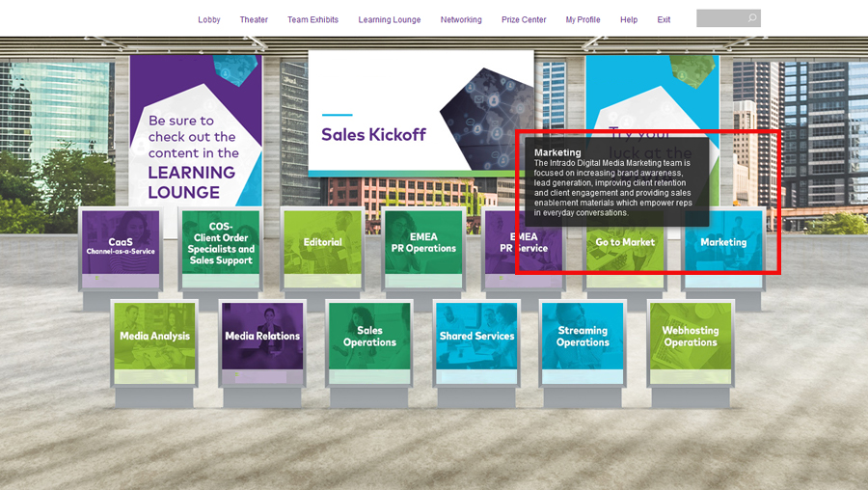The height and width of the screenshot is (490, 868).
Task: Select the Media Analysis booth
Action: [154, 336]
